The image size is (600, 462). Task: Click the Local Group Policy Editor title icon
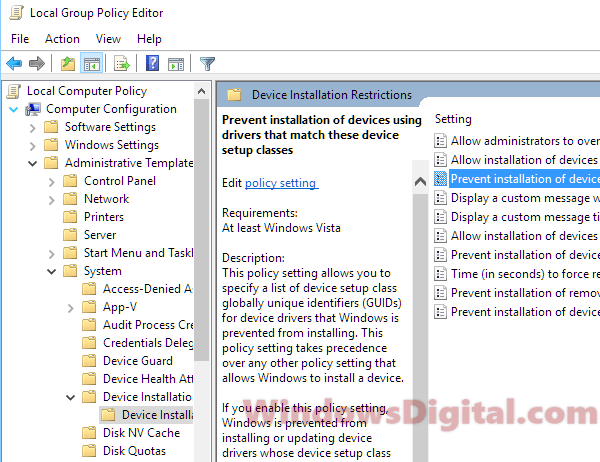pos(16,13)
